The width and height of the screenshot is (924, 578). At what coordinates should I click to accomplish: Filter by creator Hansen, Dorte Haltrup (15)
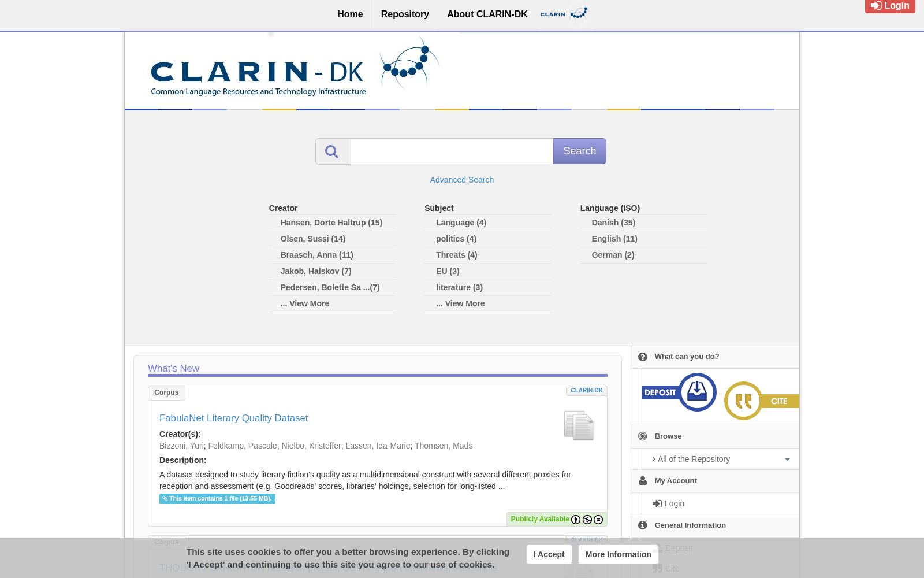point(331,223)
